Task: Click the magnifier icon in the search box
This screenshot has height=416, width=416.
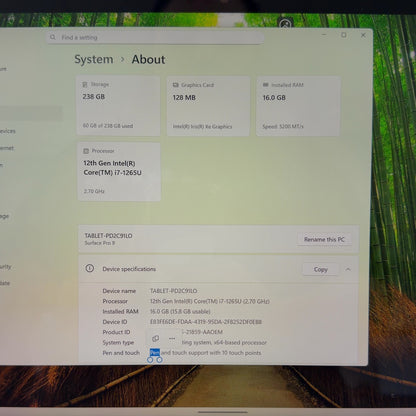Action: coord(53,37)
